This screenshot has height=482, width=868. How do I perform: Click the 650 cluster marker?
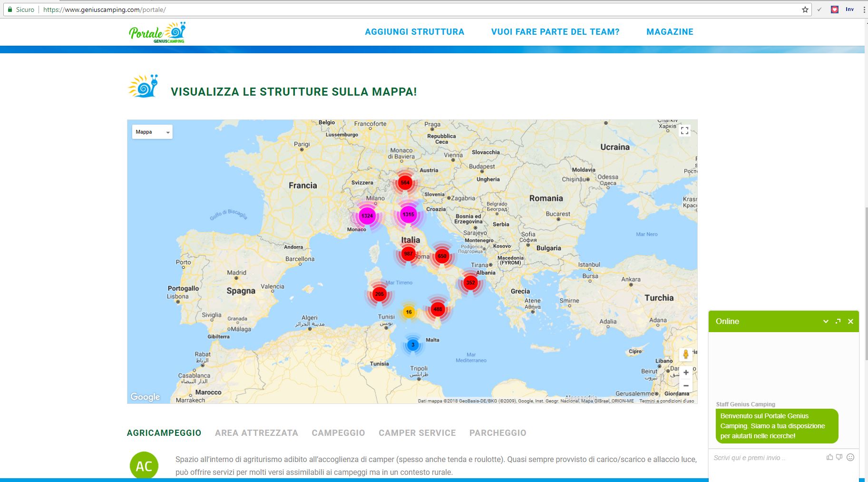click(442, 256)
